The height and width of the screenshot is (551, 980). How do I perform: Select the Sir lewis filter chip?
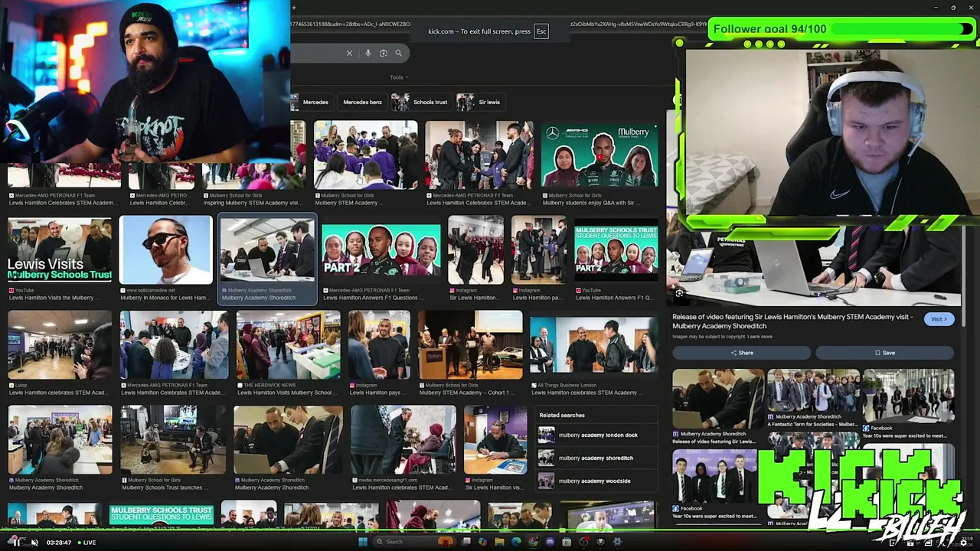click(479, 102)
